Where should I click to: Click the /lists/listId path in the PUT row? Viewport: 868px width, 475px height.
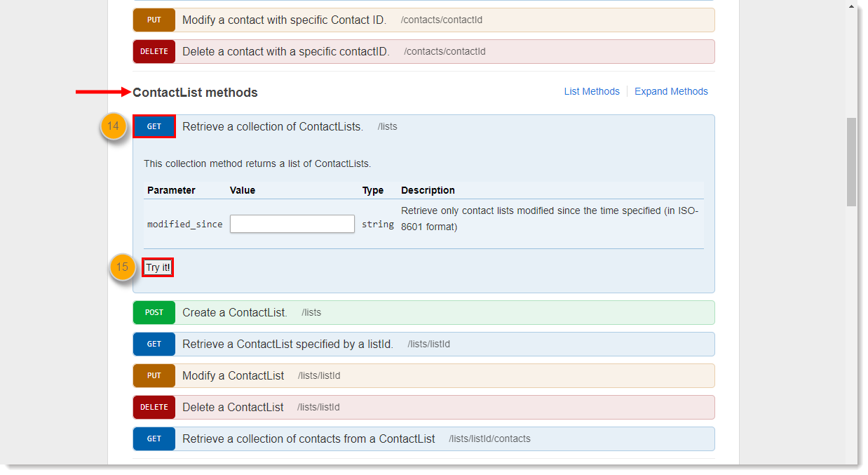[x=319, y=376]
